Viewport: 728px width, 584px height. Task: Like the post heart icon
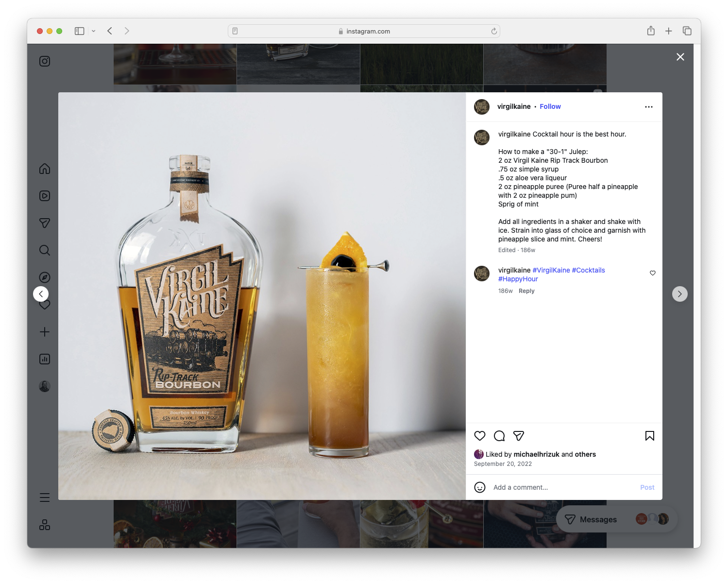[480, 436]
